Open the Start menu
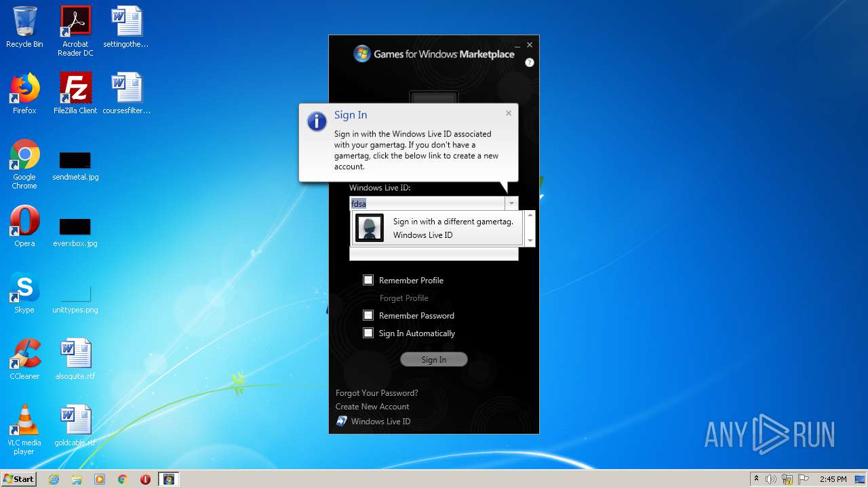The height and width of the screenshot is (488, 868). point(19,479)
